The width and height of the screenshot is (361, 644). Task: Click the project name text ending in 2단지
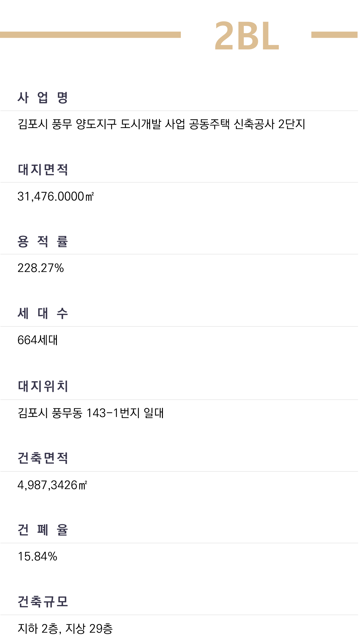click(161, 124)
